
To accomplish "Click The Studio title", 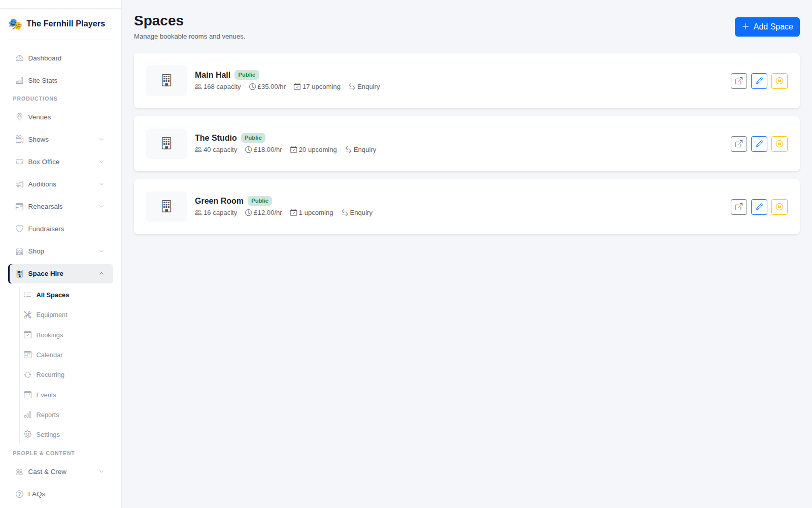I will click(216, 138).
